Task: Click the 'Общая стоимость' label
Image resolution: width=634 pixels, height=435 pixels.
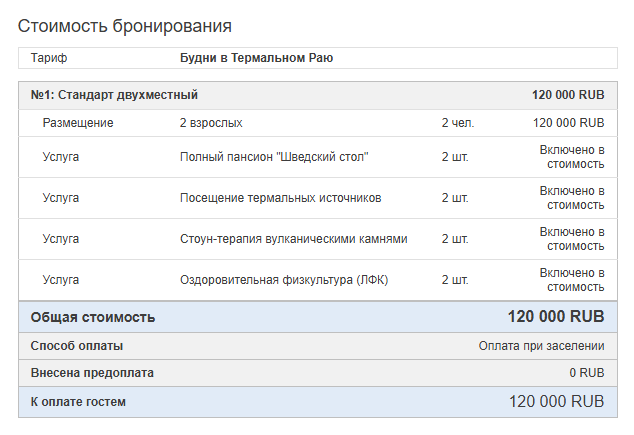Action: pos(93,317)
